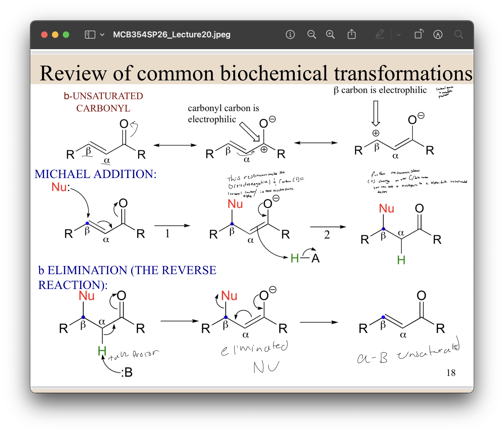This screenshot has width=504, height=433.
Task: Rotate the image left
Action: coord(419,35)
